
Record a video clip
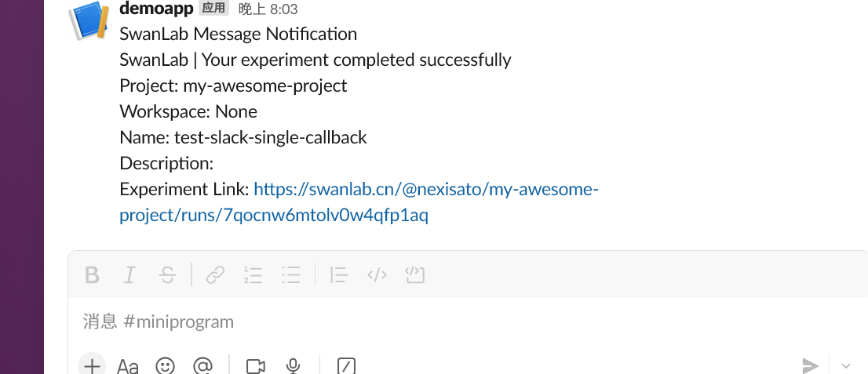(255, 365)
